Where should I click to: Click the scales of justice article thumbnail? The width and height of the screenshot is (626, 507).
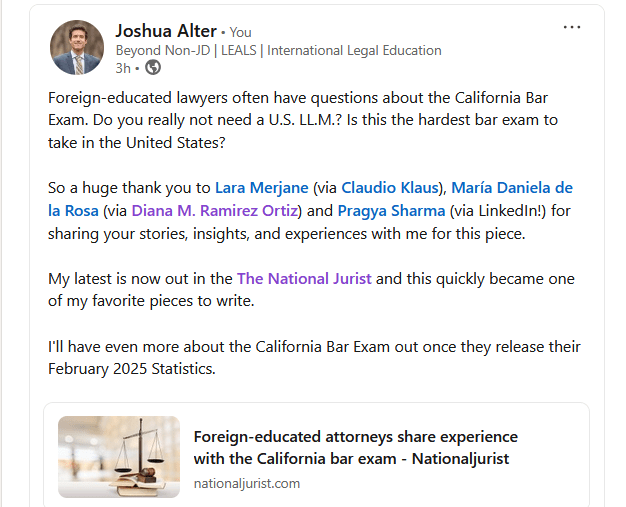click(x=119, y=457)
